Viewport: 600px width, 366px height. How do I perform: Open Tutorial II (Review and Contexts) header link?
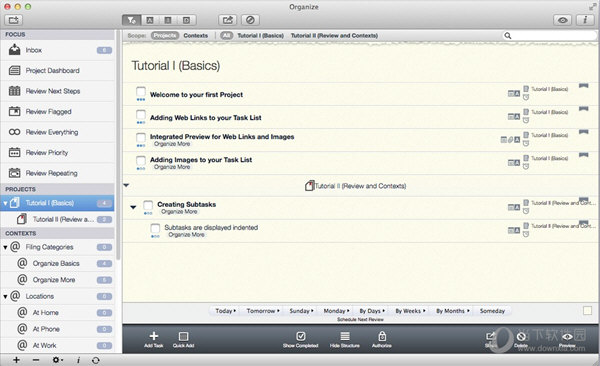(355, 186)
